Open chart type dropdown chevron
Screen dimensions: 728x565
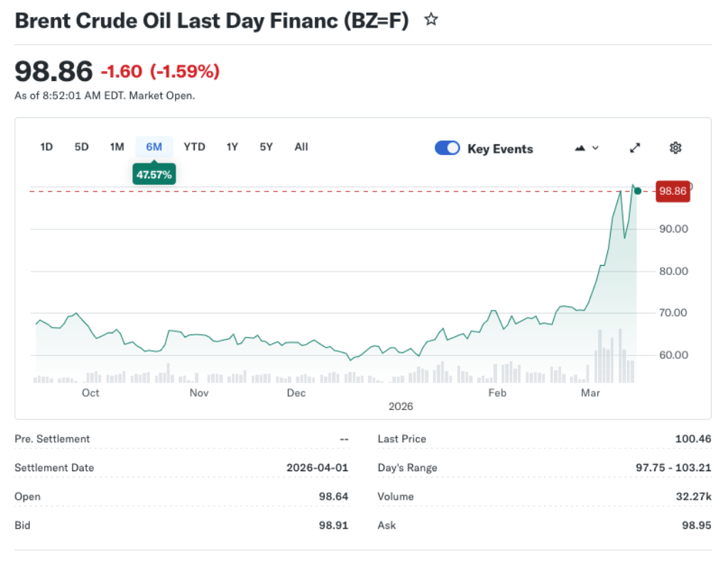pyautogui.click(x=596, y=148)
